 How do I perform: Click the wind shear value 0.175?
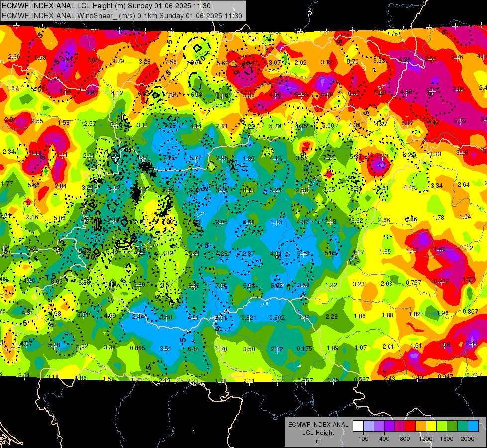click(304, 349)
